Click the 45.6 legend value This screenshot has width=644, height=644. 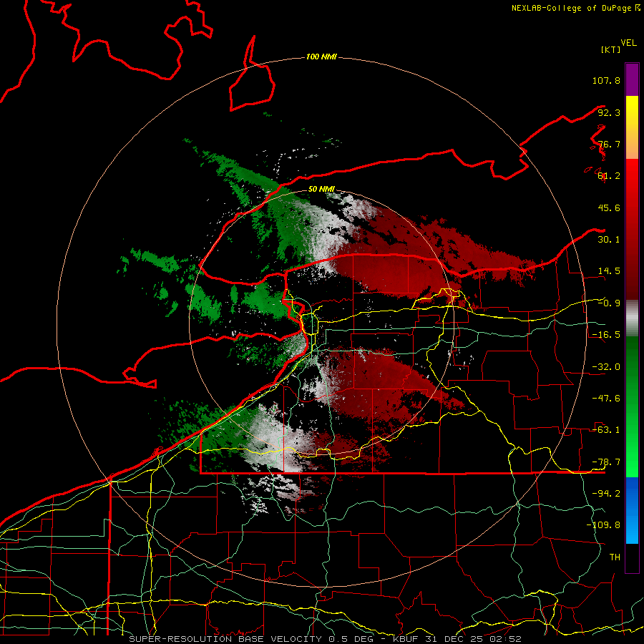609,208
